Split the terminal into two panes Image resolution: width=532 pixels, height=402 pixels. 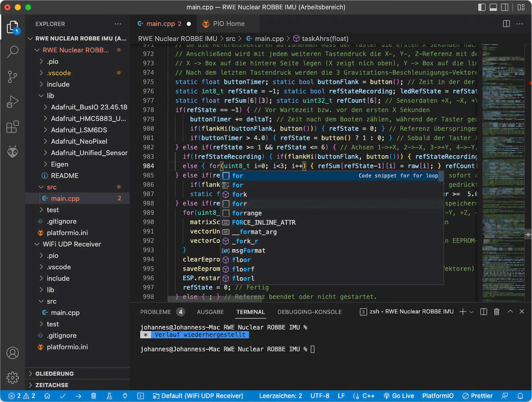point(483,312)
